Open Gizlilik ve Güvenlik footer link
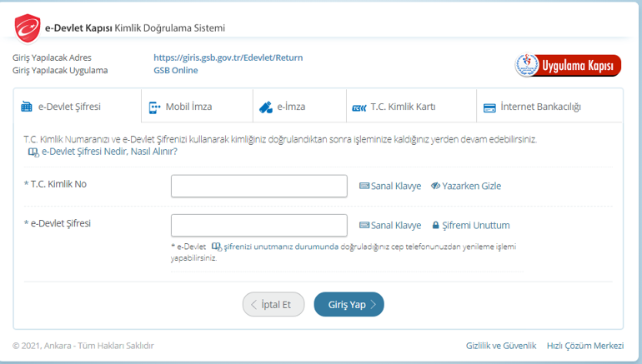 (500, 346)
